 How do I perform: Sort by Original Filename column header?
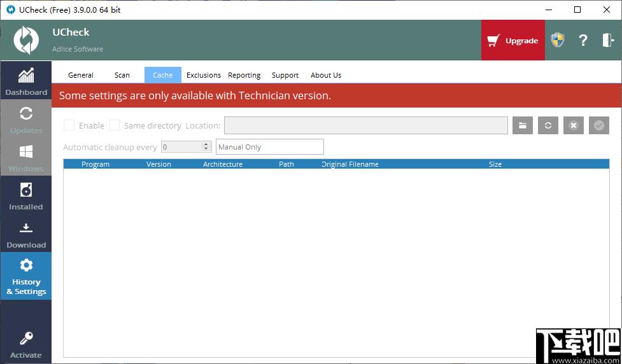(x=350, y=164)
